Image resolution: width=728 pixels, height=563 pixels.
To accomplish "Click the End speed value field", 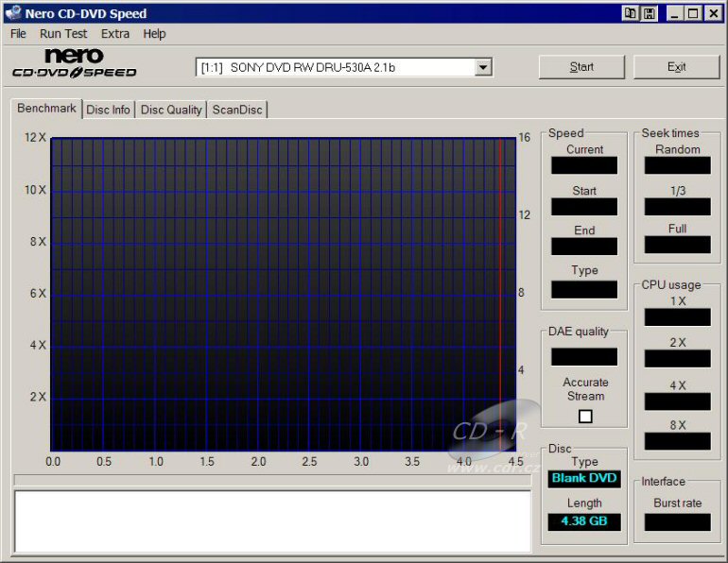I will pyautogui.click(x=584, y=247).
